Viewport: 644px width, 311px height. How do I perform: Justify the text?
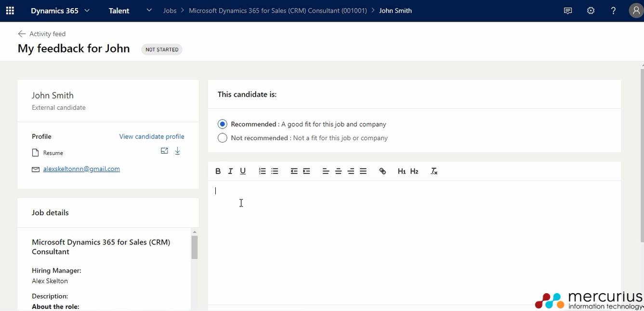[x=363, y=171]
